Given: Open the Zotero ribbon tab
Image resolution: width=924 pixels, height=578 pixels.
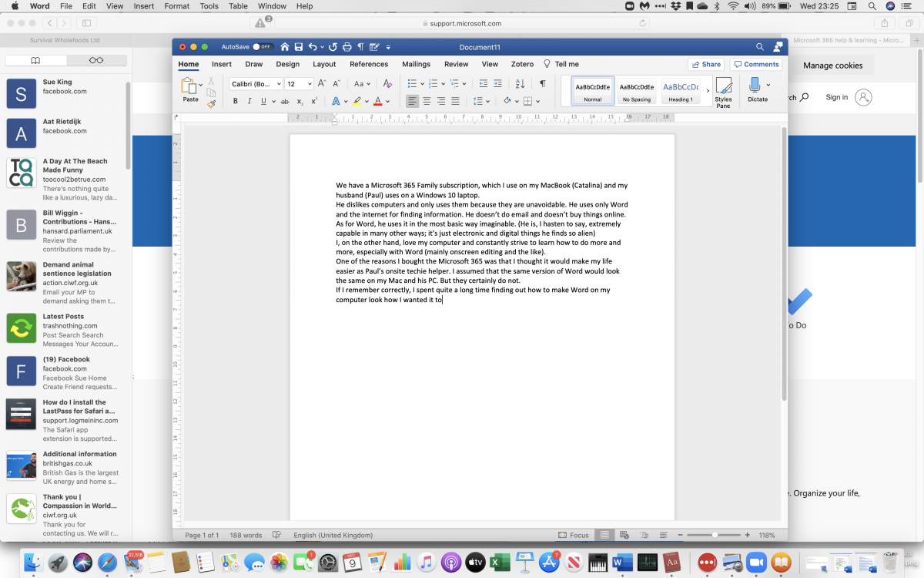Looking at the screenshot, I should (x=523, y=65).
